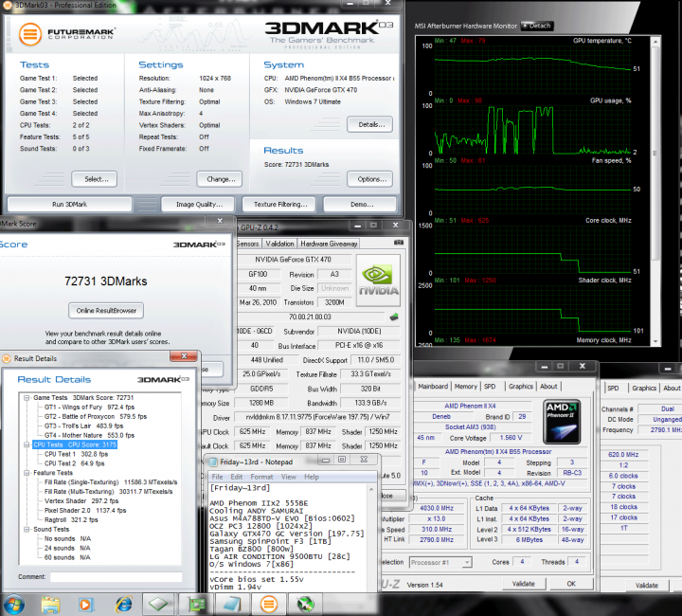The height and width of the screenshot is (616, 682).
Task: Click Notepad title bar document icon
Action: point(213,462)
